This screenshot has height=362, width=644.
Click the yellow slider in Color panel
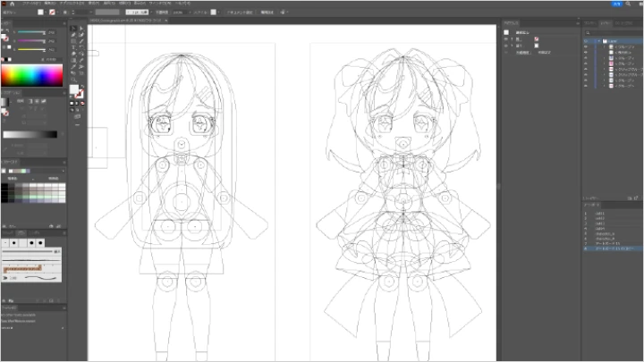[31, 50]
